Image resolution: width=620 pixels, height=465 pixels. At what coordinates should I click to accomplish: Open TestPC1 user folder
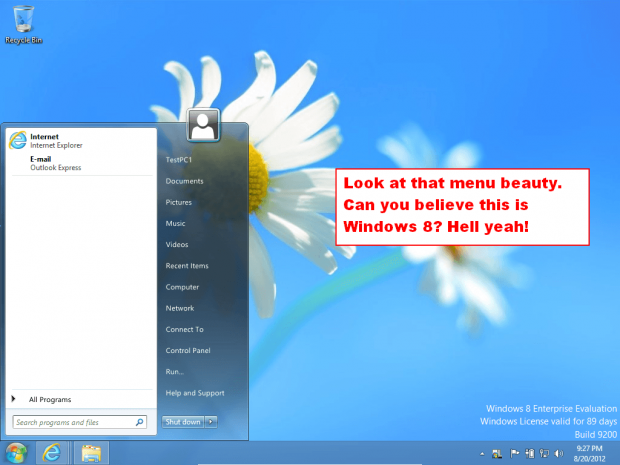coord(179,160)
